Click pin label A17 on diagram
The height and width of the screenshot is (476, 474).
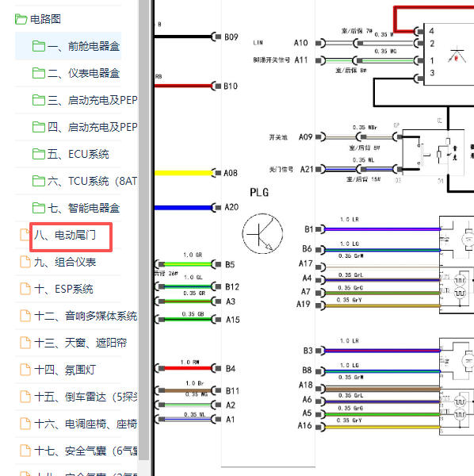306,263
